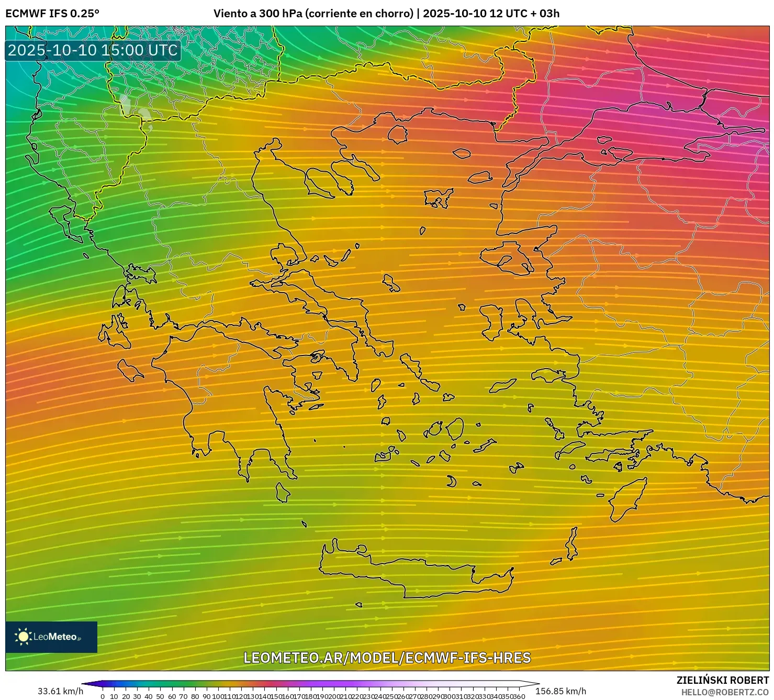774x700 pixels.
Task: Click the 0 mark on the color scale
Action: pos(103,696)
